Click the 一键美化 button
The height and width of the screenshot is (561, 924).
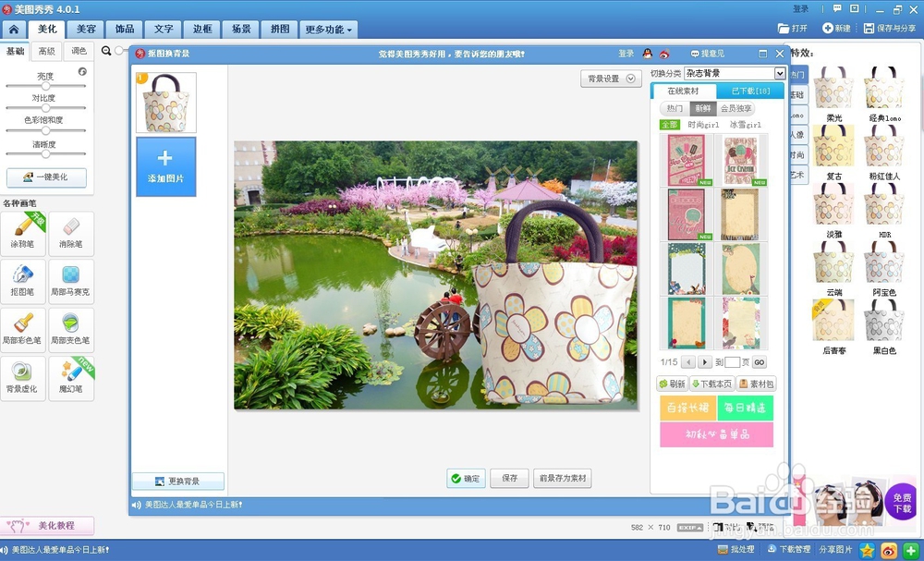tap(46, 177)
